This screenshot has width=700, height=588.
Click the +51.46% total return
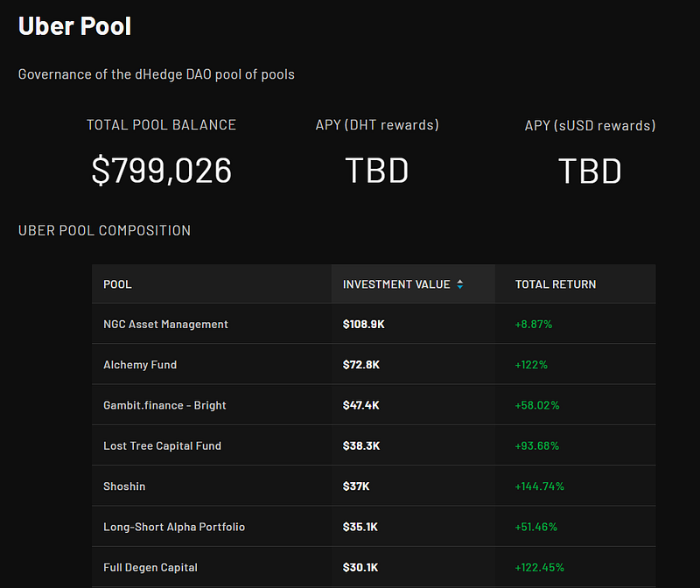point(536,527)
